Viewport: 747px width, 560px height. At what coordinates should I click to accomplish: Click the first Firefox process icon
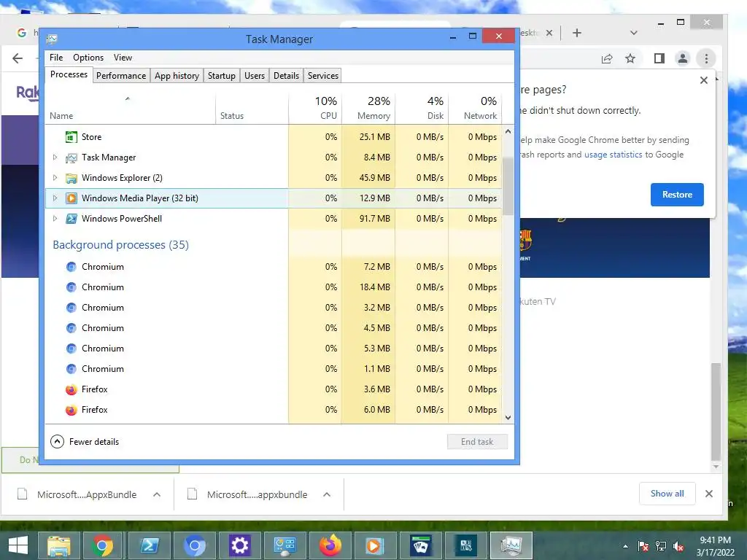(x=71, y=389)
